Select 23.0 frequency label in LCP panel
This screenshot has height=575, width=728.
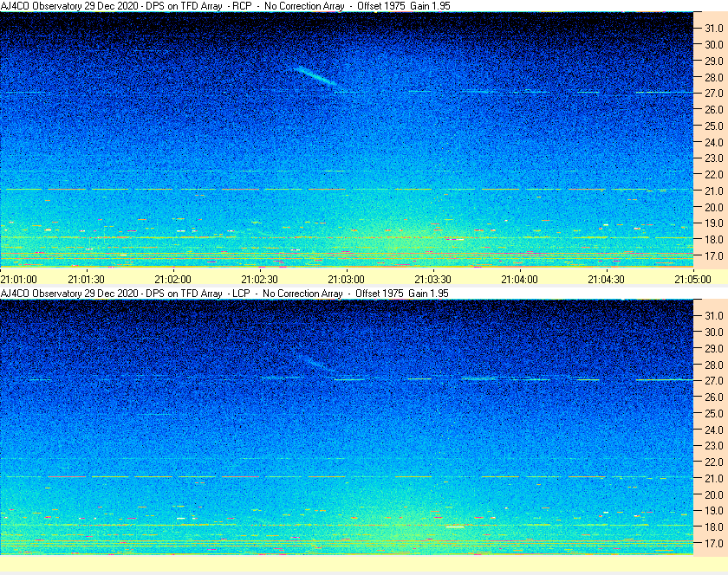[x=714, y=445]
